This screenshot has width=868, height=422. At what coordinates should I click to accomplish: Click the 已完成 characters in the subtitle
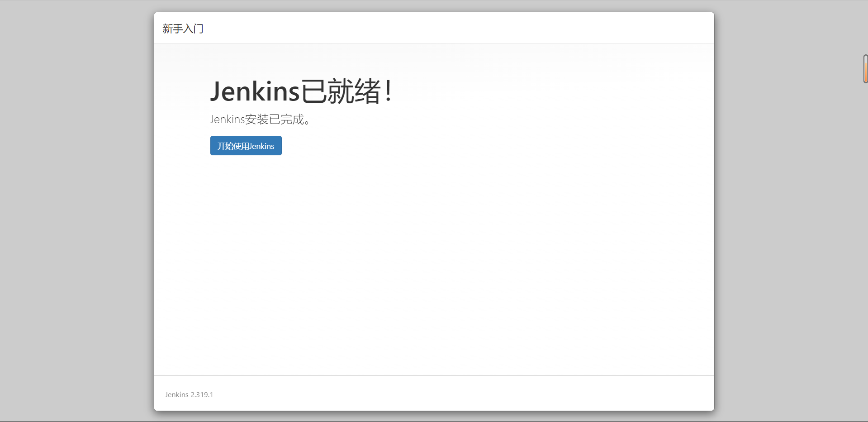(286, 120)
